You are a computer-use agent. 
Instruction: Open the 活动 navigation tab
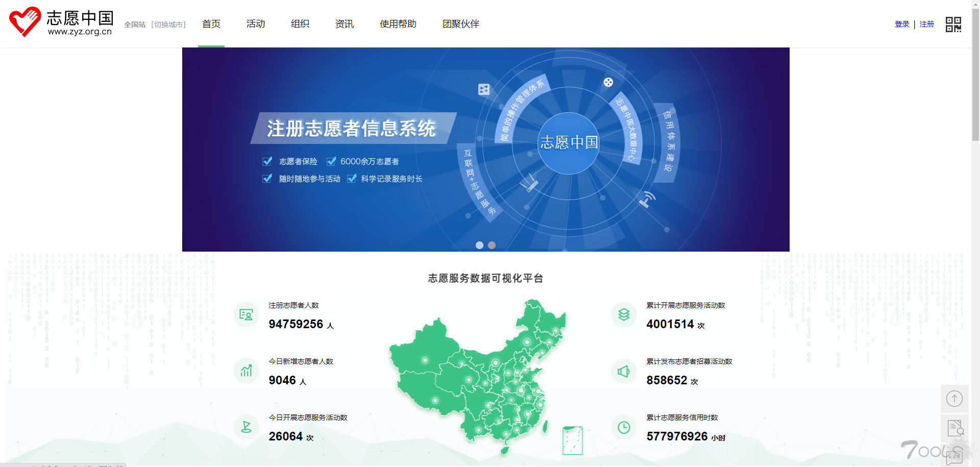[x=255, y=24]
